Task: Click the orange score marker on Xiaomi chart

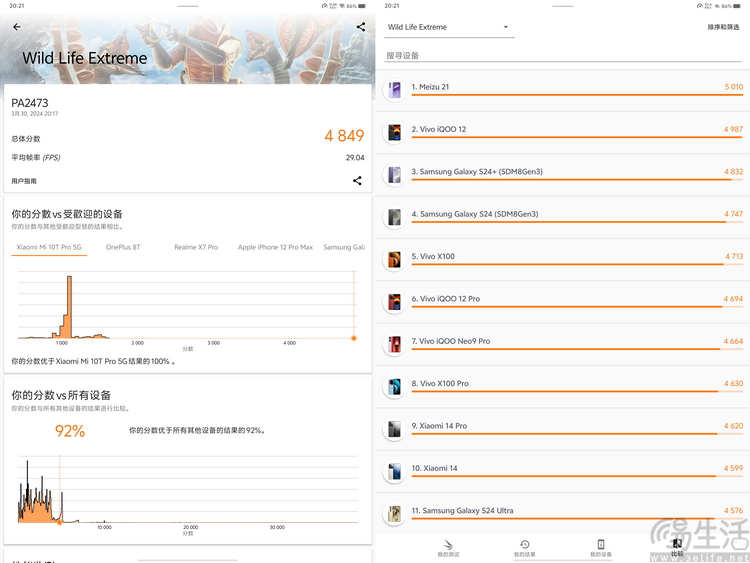Action: (x=354, y=338)
